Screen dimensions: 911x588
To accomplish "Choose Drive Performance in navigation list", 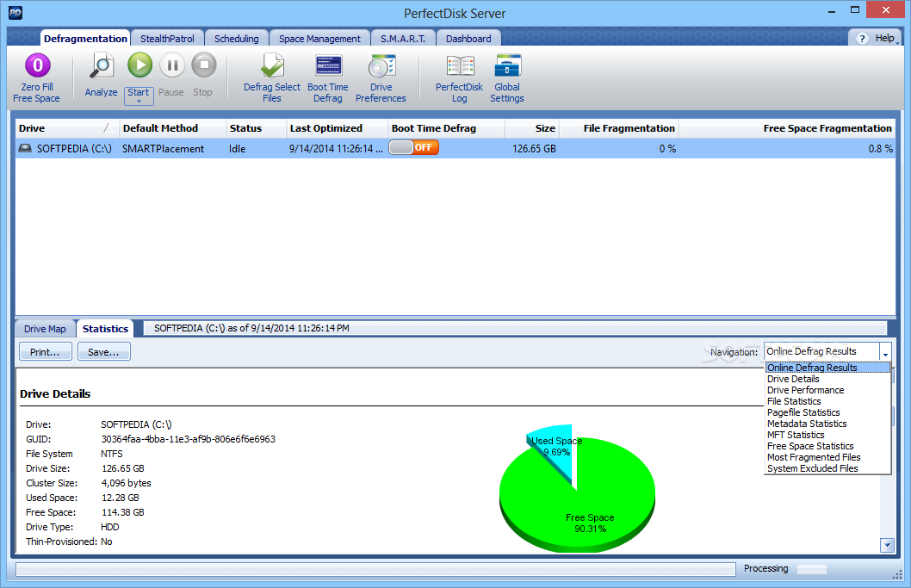I will point(827,390).
